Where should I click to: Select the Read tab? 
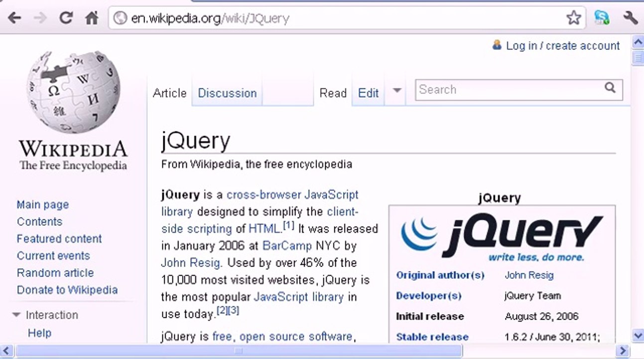(333, 93)
